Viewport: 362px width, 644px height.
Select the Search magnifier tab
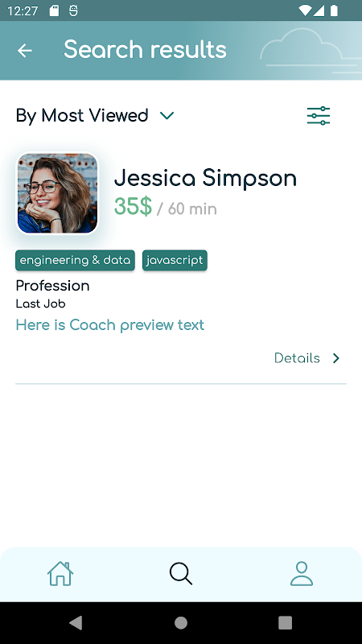click(181, 573)
